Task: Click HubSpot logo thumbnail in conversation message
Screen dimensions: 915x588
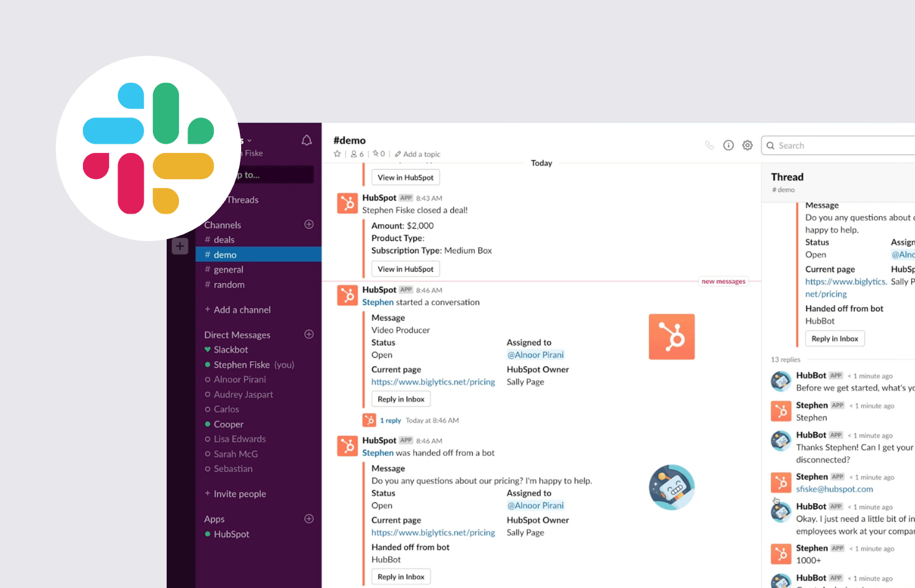Action: pyautogui.click(x=671, y=336)
